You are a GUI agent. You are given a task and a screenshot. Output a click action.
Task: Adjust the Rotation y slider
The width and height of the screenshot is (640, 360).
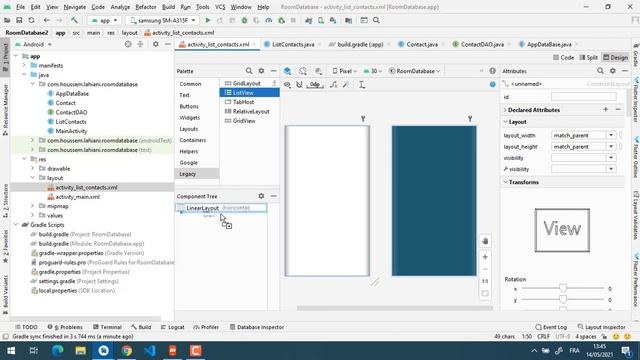pos(563,300)
